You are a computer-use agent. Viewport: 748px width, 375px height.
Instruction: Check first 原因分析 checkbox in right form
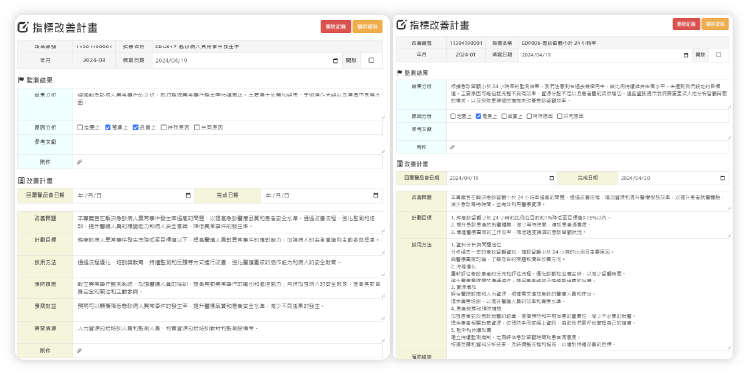(453, 116)
